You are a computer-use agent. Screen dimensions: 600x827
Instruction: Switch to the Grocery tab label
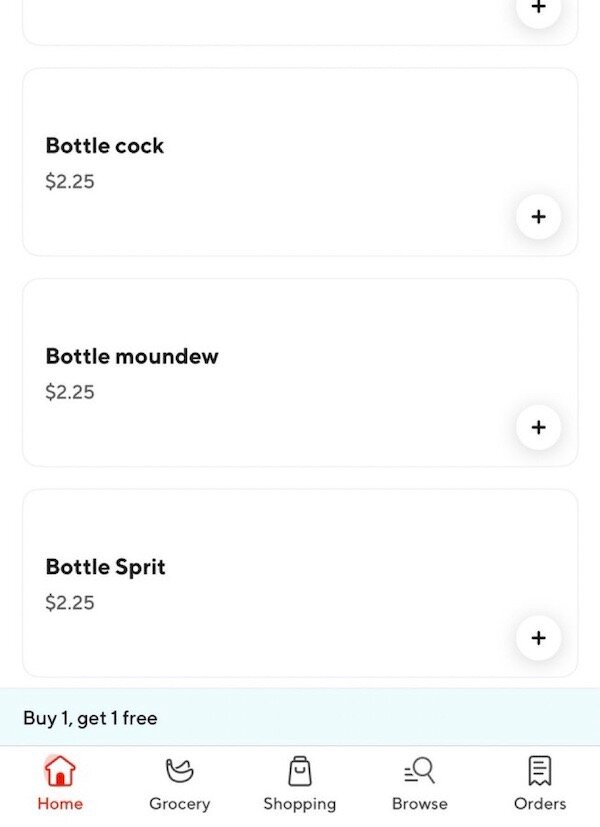point(179,803)
